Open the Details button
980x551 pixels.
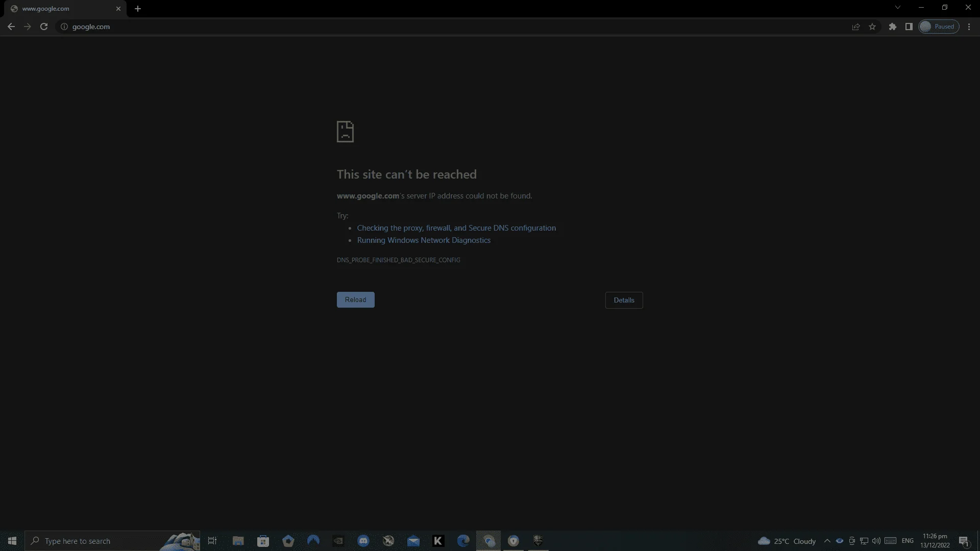(624, 300)
